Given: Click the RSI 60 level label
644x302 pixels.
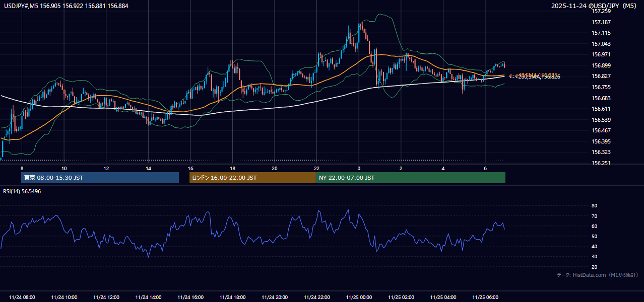Looking at the screenshot, I should tap(595, 226).
